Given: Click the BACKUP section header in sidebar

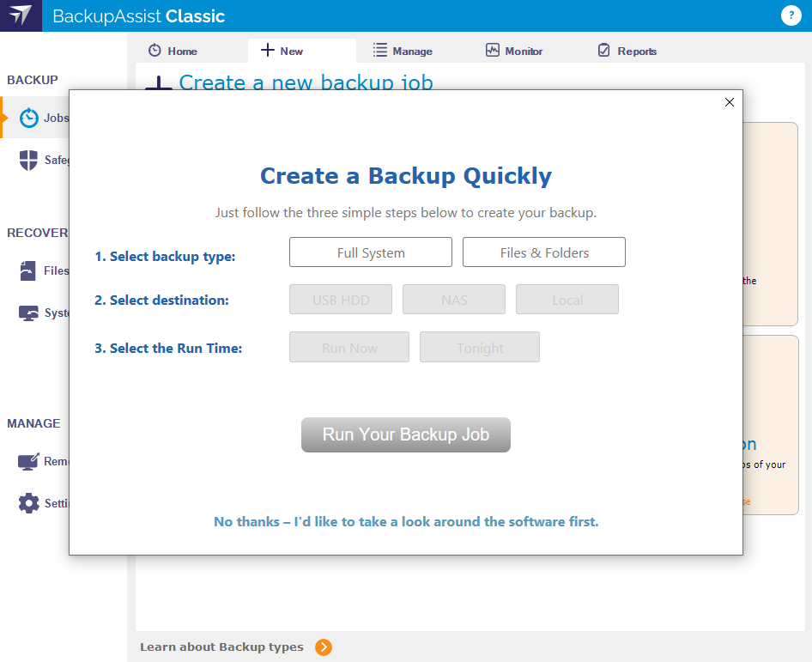Looking at the screenshot, I should point(32,80).
